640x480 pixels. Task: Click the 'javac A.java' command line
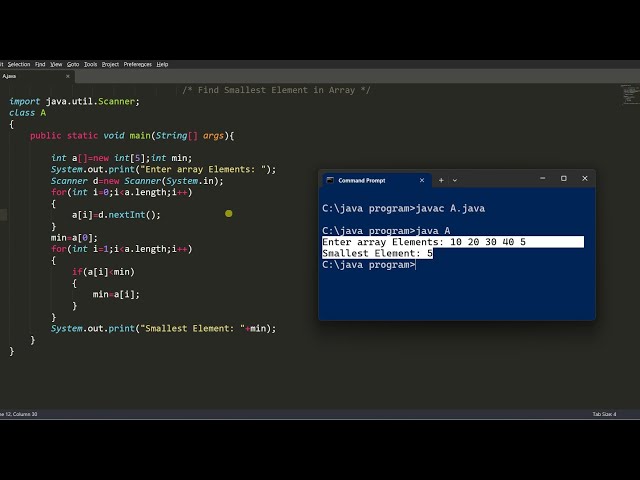(403, 209)
